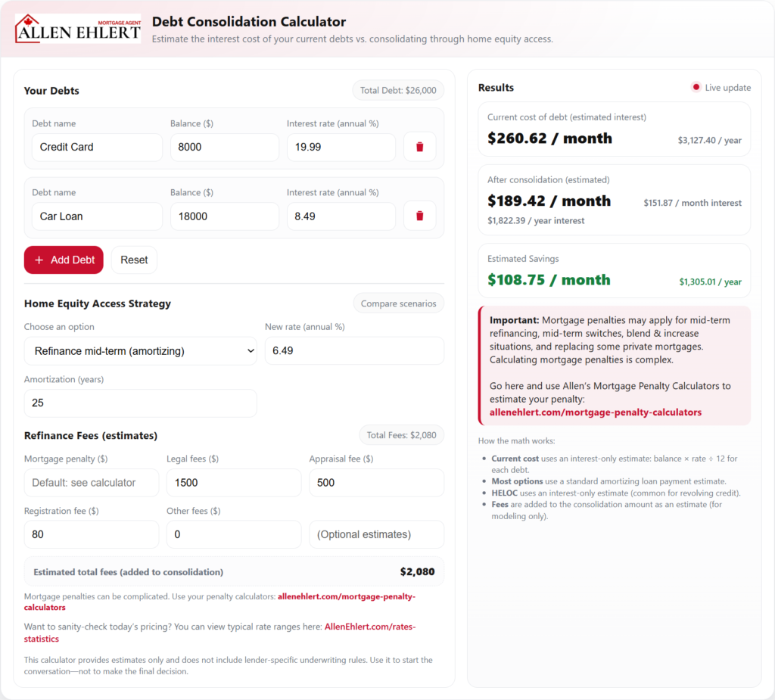Select the Registration fee field
Viewport: 775px width, 700px height.
pyautogui.click(x=92, y=534)
